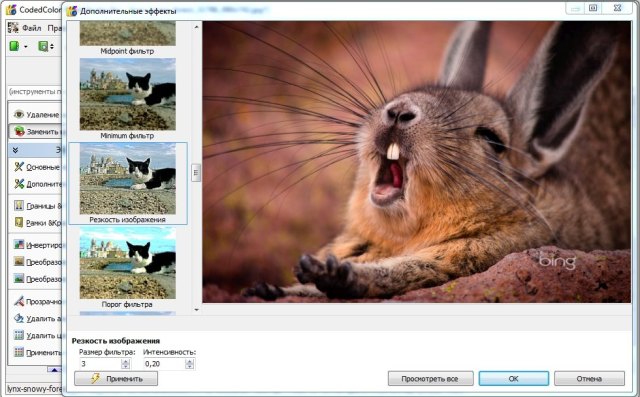Click the Границы borders icon
The image size is (640, 397).
[19, 205]
